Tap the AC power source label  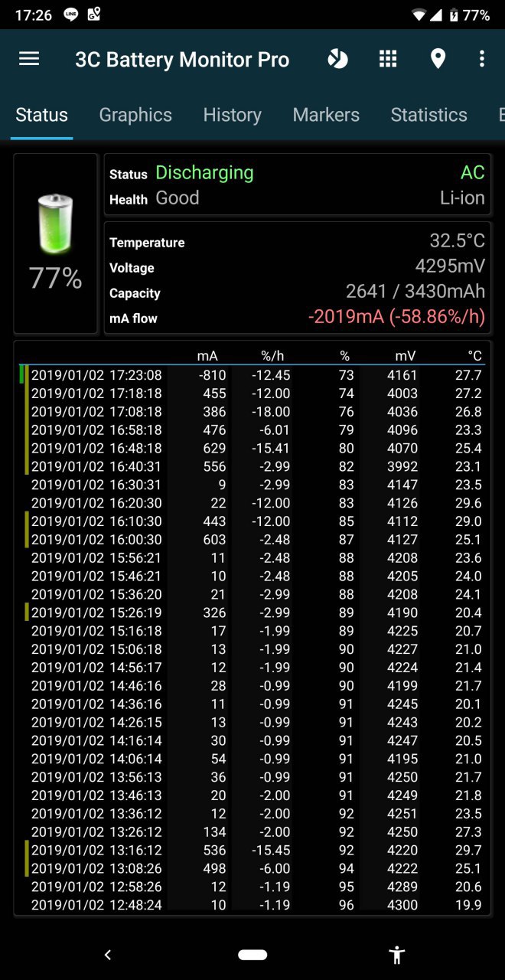click(472, 172)
